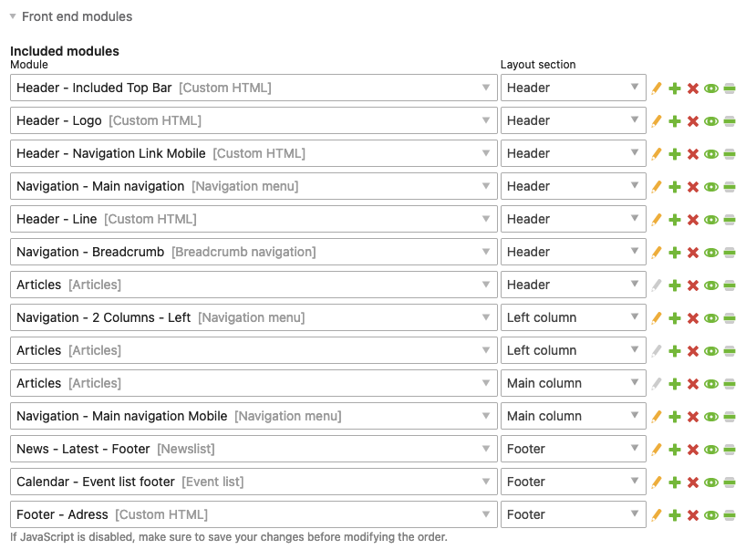Select the Navigation - Main navigation Mobile module field

(254, 416)
